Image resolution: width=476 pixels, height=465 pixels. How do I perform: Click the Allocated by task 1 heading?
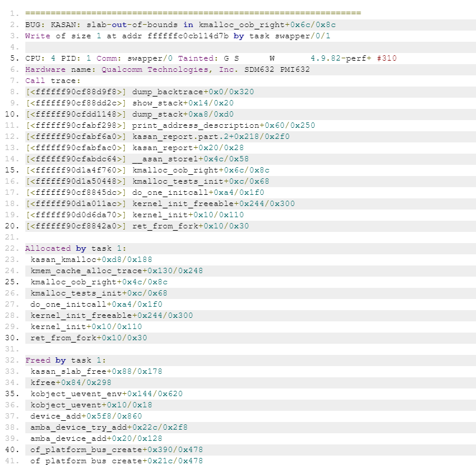pyautogui.click(x=75, y=248)
